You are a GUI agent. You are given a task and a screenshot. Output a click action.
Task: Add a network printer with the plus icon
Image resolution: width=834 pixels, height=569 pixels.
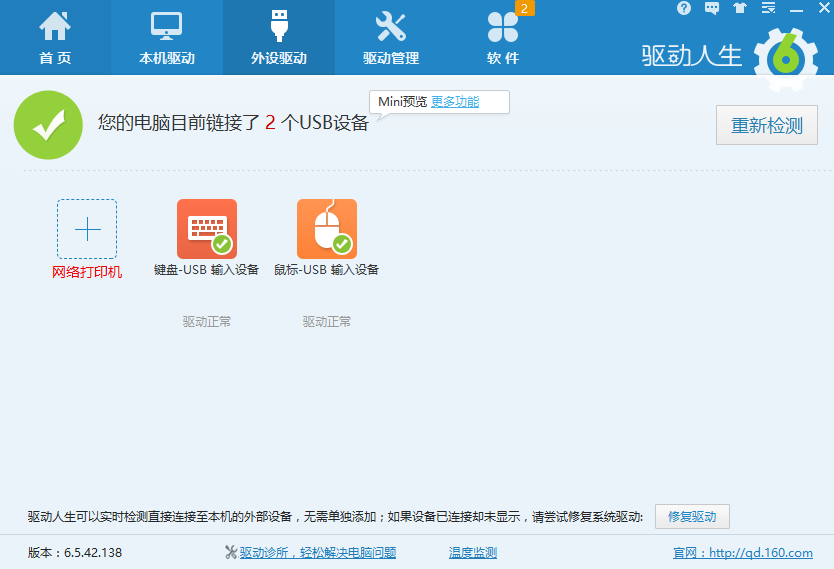tap(87, 229)
